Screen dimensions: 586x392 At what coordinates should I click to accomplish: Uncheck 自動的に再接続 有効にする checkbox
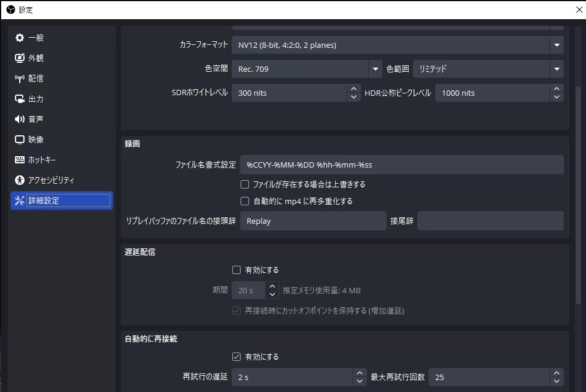click(236, 357)
